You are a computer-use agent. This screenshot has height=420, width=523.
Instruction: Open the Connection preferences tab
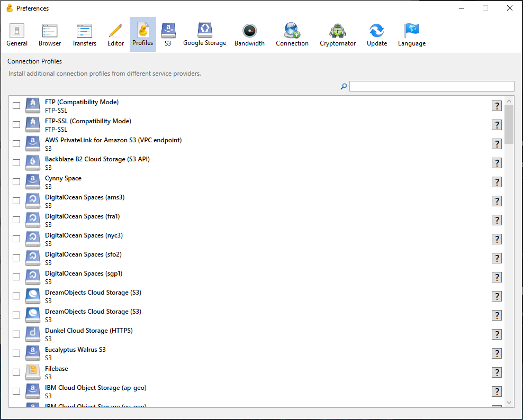[x=292, y=35]
